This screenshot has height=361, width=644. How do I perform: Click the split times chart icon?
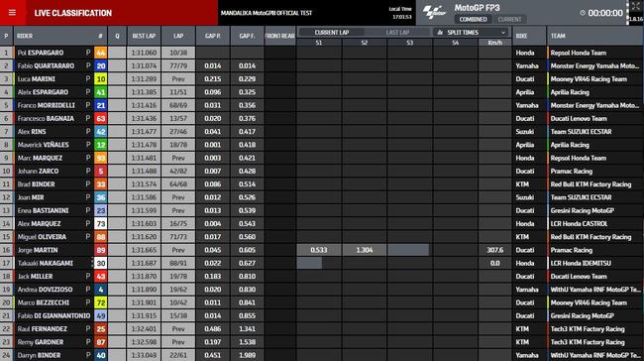440,32
